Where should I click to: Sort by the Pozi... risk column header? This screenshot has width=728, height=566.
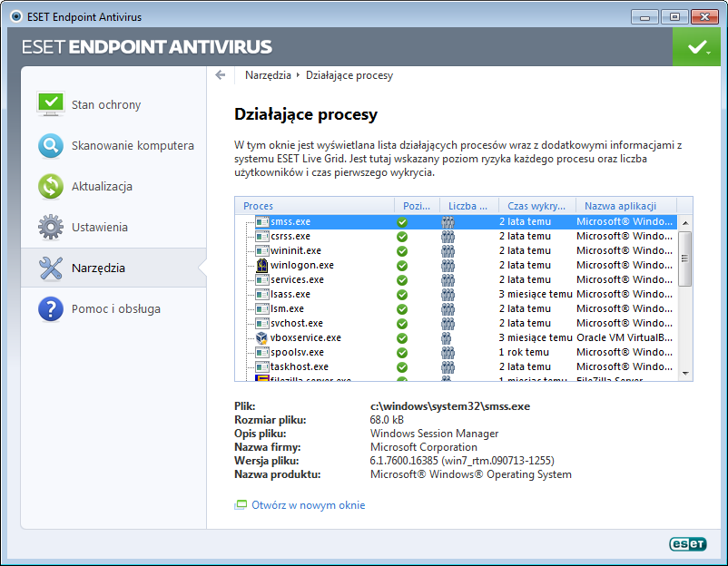coord(417,206)
